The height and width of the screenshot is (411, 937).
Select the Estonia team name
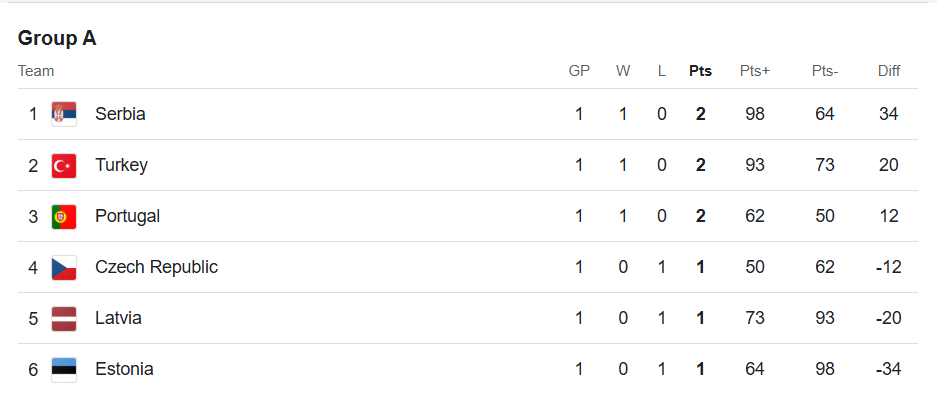(124, 369)
